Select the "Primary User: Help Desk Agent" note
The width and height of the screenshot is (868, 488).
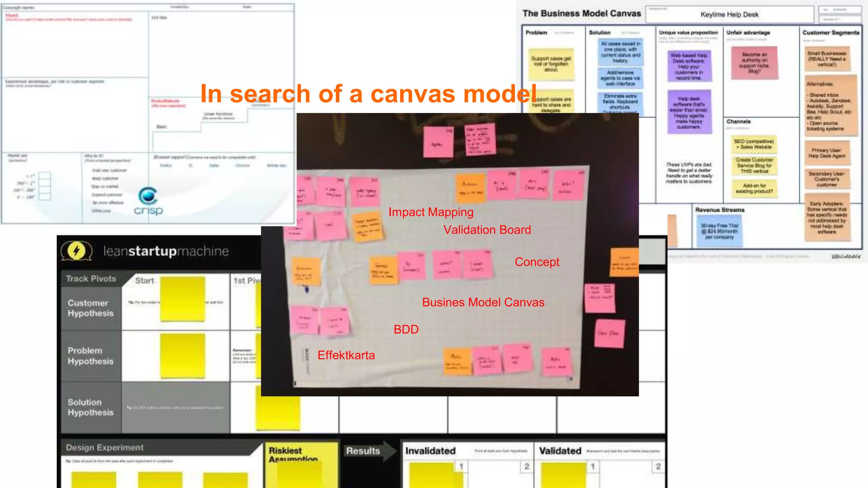click(827, 153)
